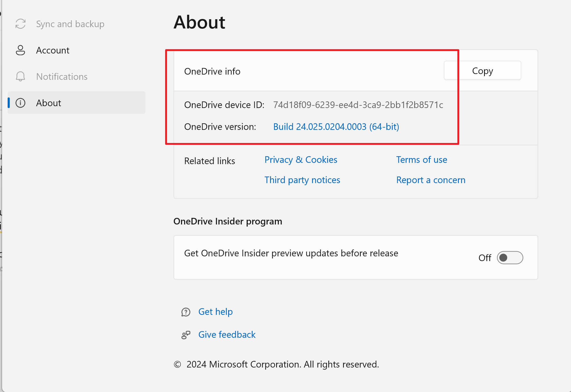
Task: Click the 'Related links' label
Action: tap(209, 161)
